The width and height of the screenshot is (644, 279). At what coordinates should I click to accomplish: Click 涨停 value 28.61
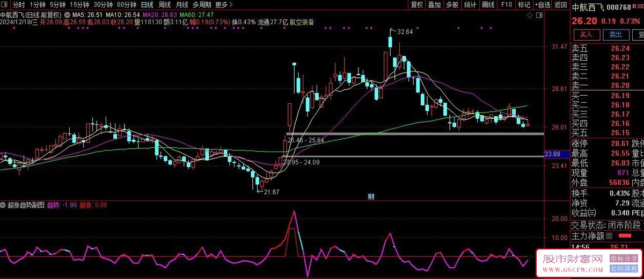click(620, 144)
